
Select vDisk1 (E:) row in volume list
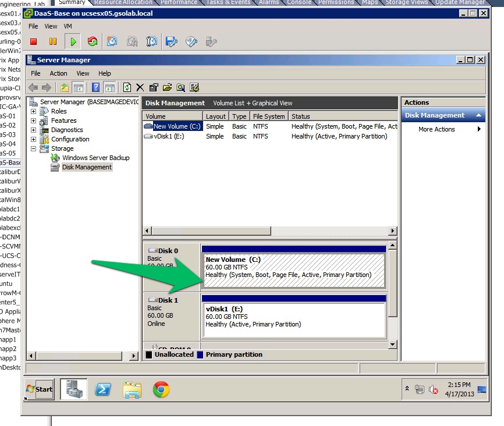(x=270, y=136)
